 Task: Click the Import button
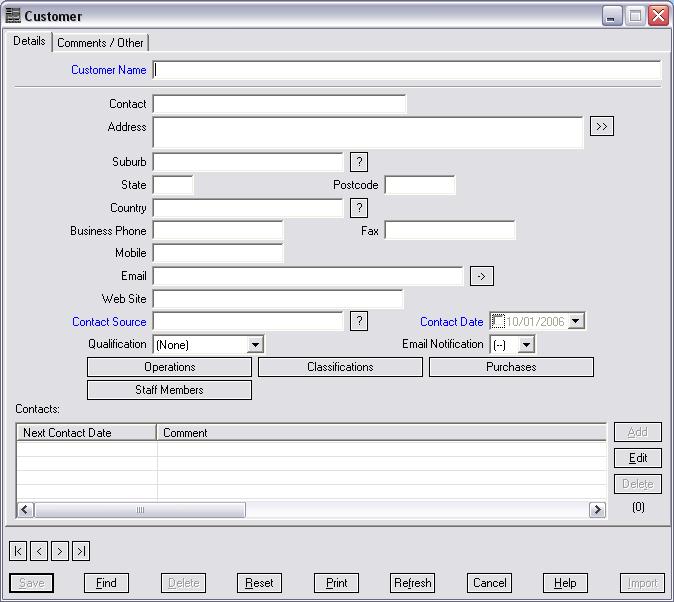[x=642, y=583]
